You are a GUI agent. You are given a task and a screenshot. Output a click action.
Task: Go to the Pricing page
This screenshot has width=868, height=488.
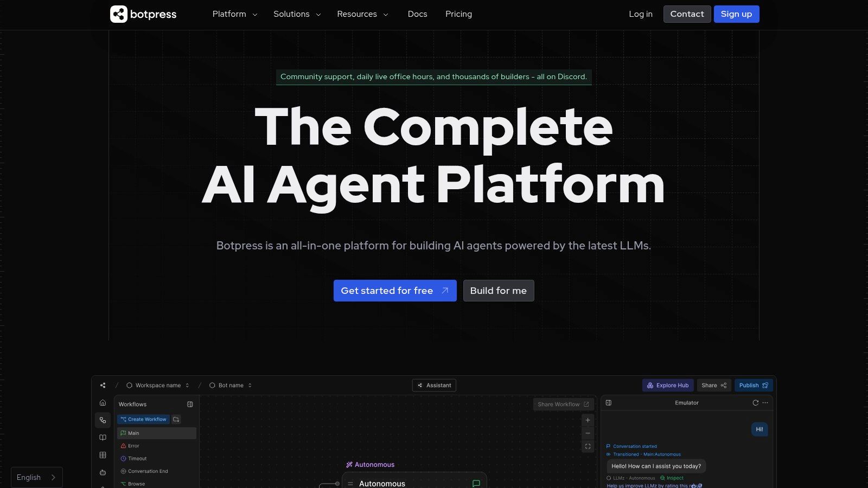coord(458,14)
